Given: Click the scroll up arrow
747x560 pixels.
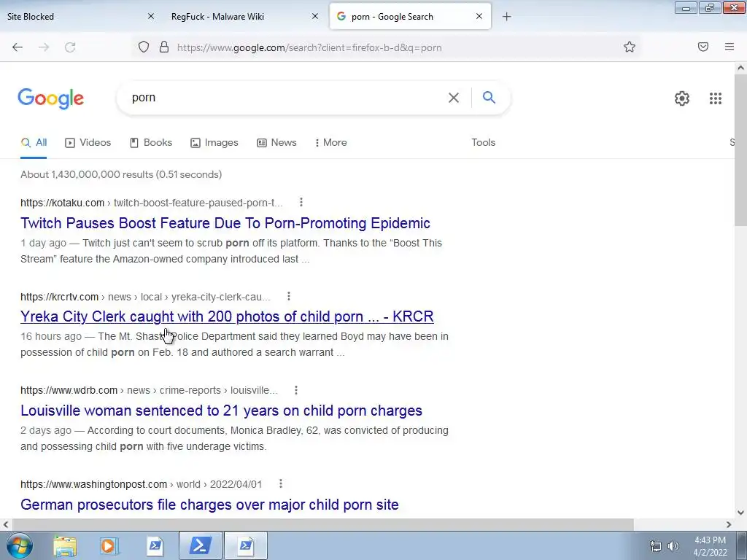Looking at the screenshot, I should coord(740,68).
